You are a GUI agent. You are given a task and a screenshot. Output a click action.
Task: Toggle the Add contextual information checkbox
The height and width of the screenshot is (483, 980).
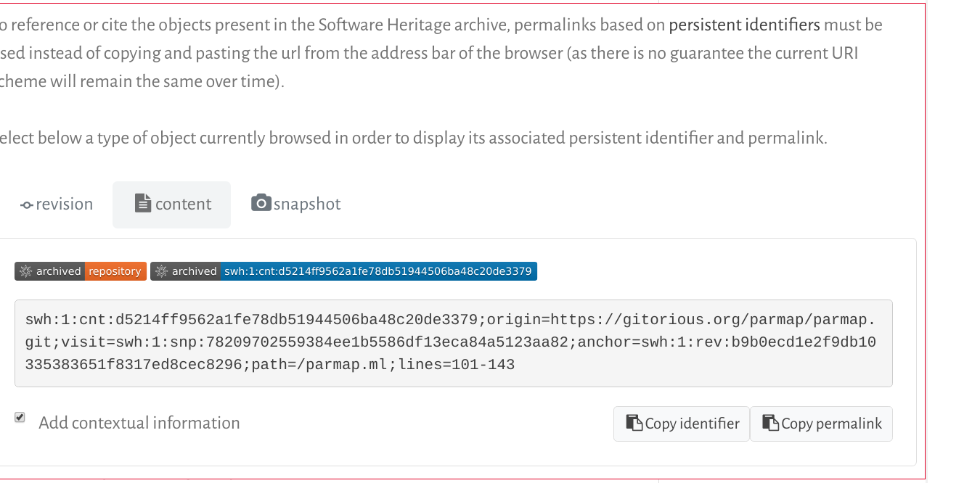[x=20, y=418]
